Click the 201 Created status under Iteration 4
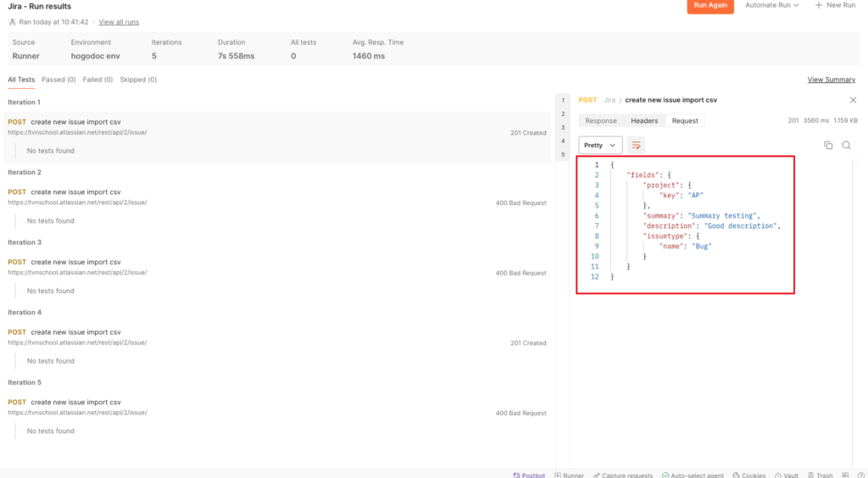 pos(528,343)
